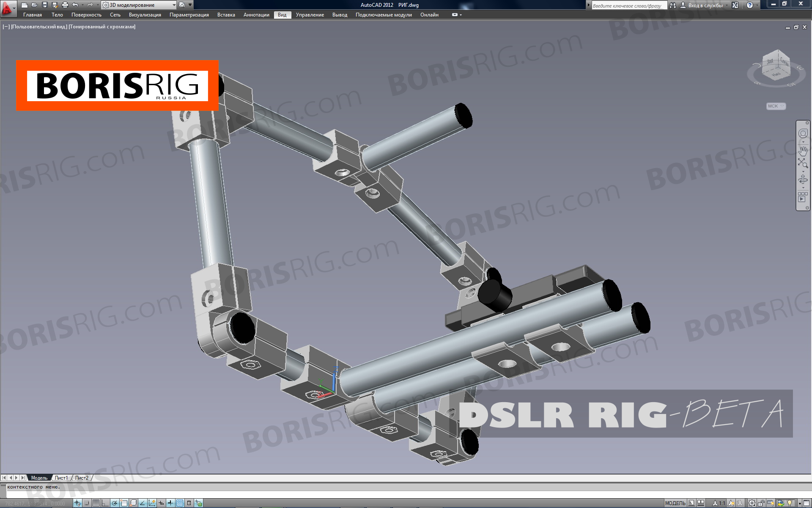
Task: Cycle ribbon minimize state button
Action: pyautogui.click(x=455, y=15)
